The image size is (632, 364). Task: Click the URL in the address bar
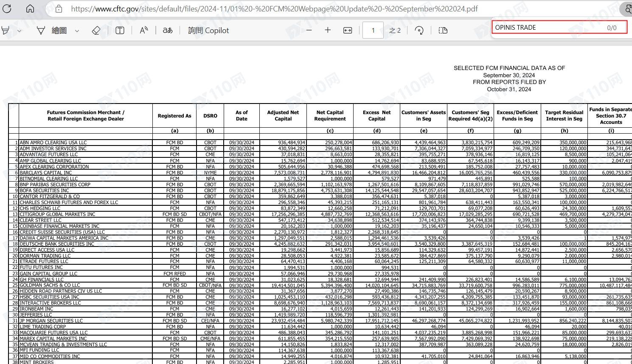click(x=274, y=8)
